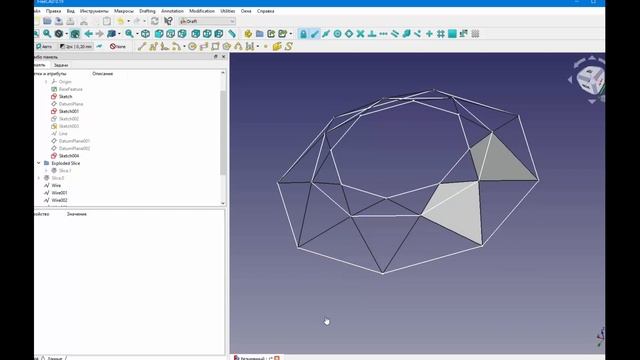
Task: Select the Ellipse drawing tool
Action: [204, 46]
